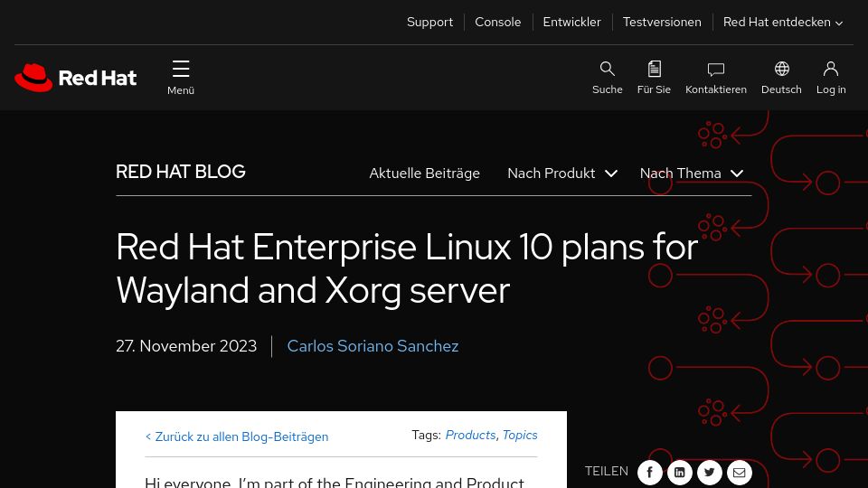Open Testversionen in top bar
The height and width of the screenshot is (488, 868).
point(662,22)
